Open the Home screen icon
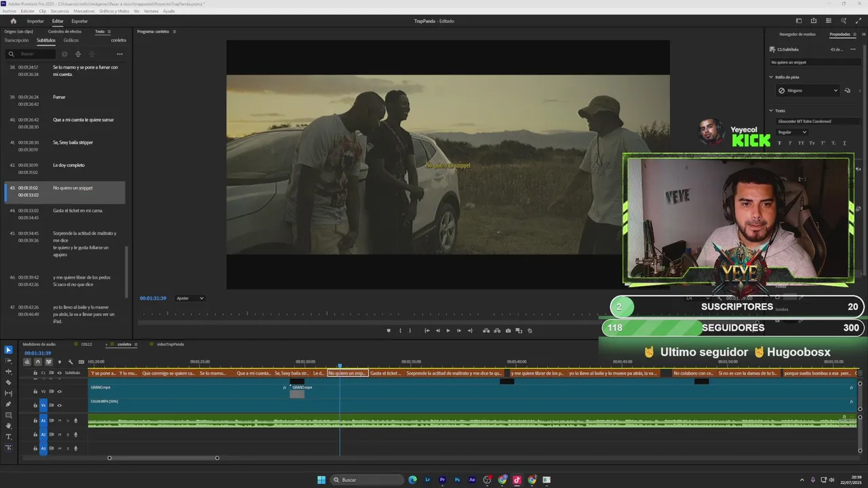 (x=13, y=21)
